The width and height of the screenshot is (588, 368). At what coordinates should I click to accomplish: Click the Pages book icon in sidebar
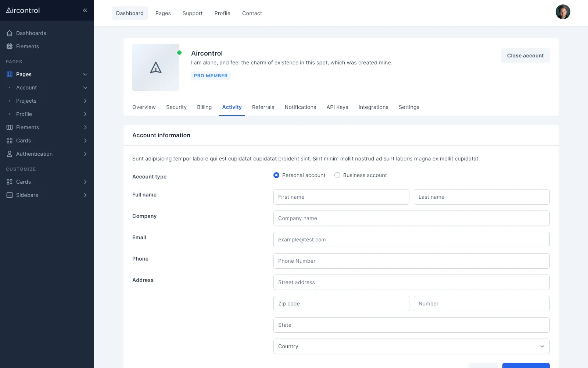tap(10, 74)
